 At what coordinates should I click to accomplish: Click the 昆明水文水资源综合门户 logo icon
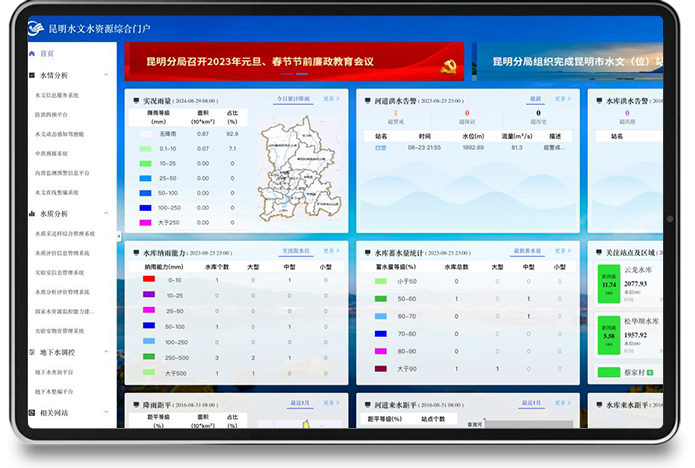36,29
